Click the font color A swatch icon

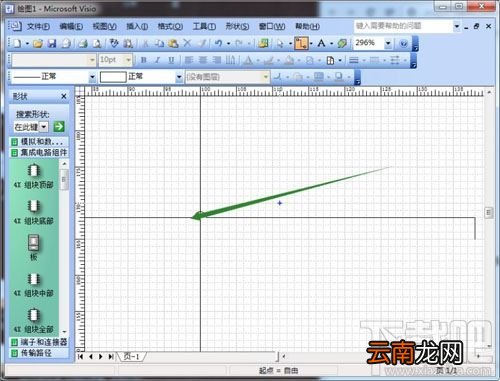[x=248, y=60]
